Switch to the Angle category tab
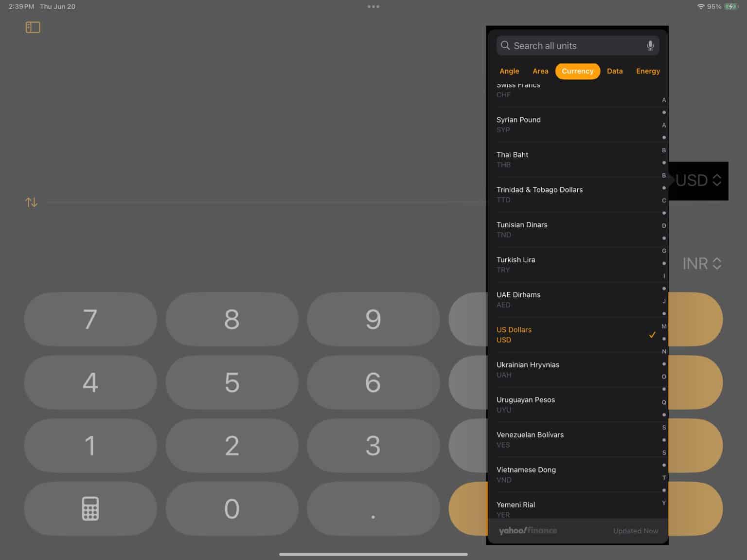 [509, 71]
